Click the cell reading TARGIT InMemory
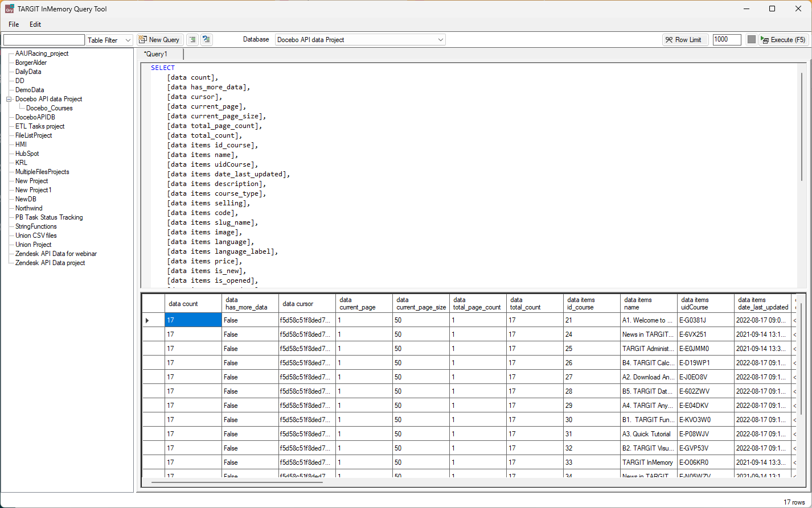 (649, 462)
